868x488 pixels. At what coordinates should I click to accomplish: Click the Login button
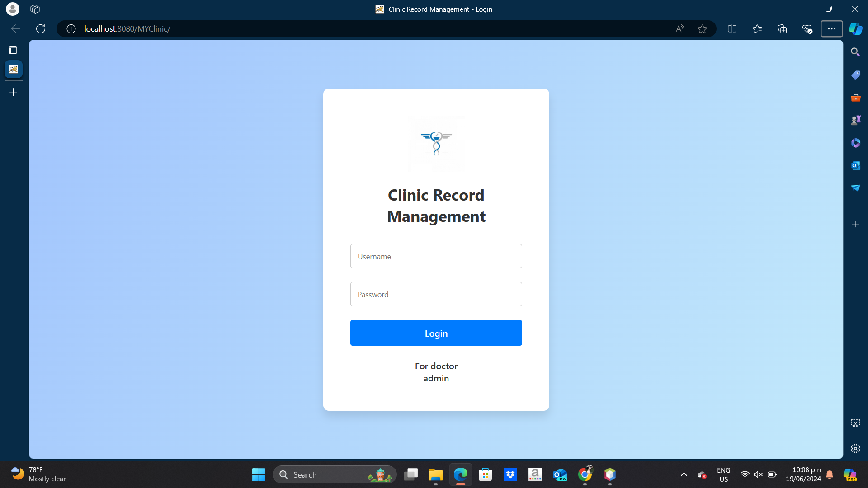coord(436,333)
